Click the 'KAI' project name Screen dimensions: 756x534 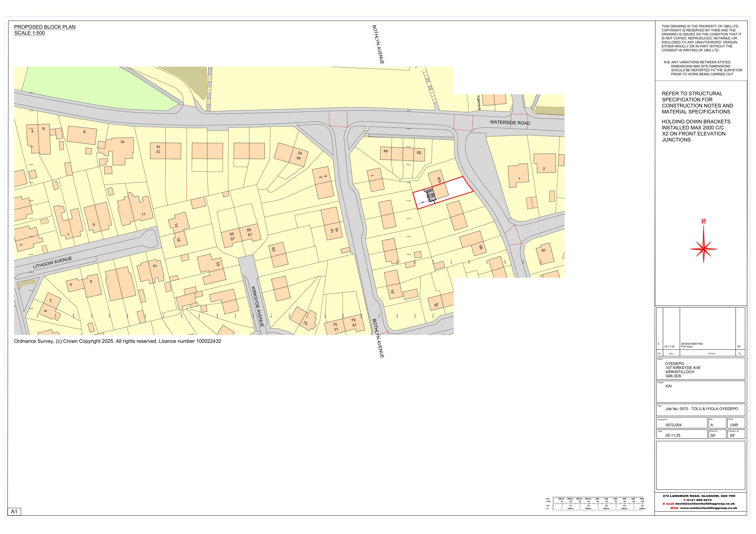pos(668,386)
